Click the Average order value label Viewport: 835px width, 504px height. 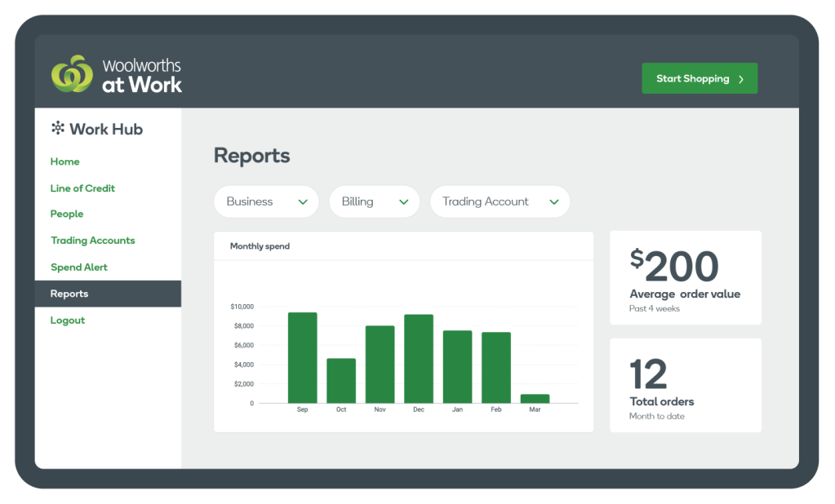(685, 294)
